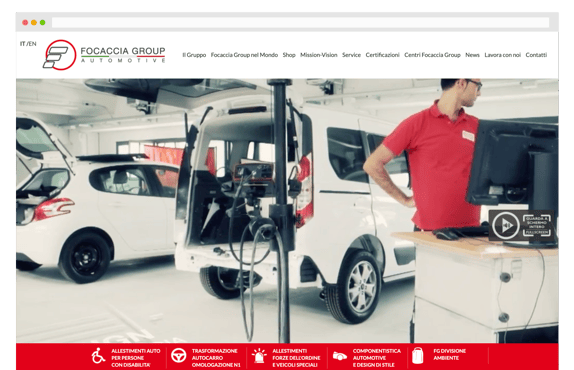Open the Certificazioni page
574x370 pixels.
383,55
